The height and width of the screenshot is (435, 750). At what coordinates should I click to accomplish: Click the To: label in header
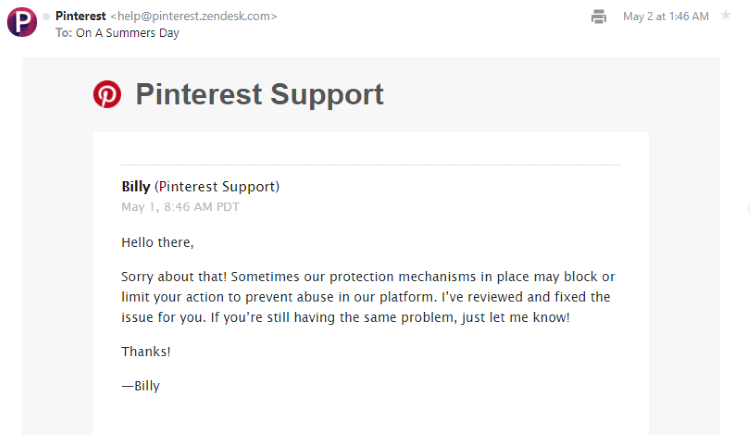click(64, 33)
